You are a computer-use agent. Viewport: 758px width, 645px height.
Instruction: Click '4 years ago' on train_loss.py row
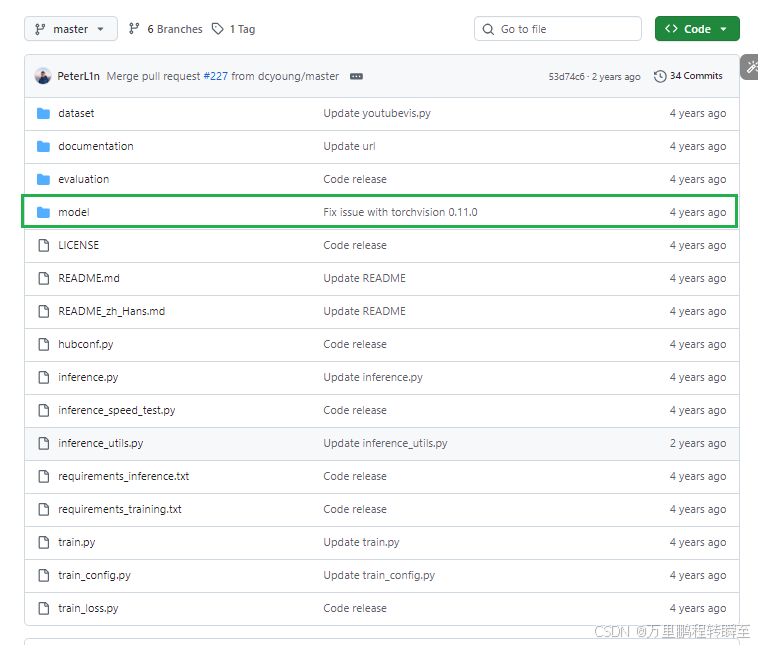698,608
